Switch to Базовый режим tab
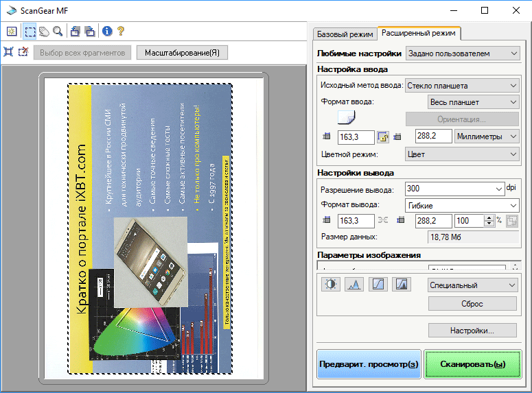Viewport: 532px width, 393px height. pyautogui.click(x=345, y=34)
